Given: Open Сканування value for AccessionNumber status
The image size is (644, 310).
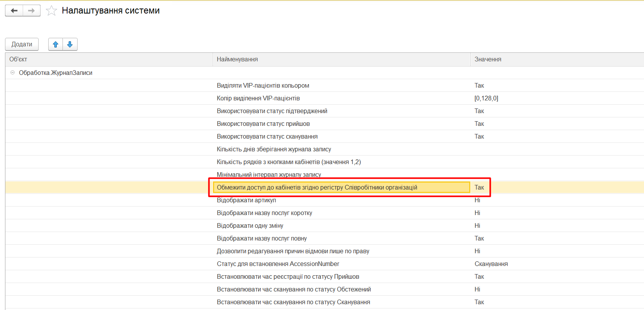Looking at the screenshot, I should pyautogui.click(x=491, y=264).
